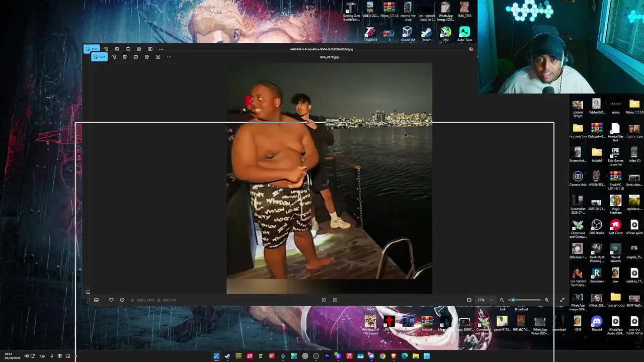Select the Camera Hub desktop icon

(x=578, y=179)
